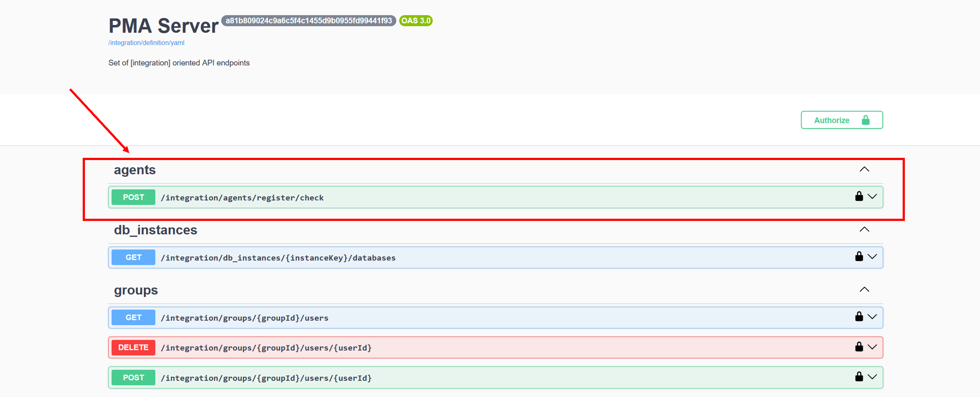Click the groups tag heading
Viewport: 980px width, 397px height.
[x=136, y=290]
